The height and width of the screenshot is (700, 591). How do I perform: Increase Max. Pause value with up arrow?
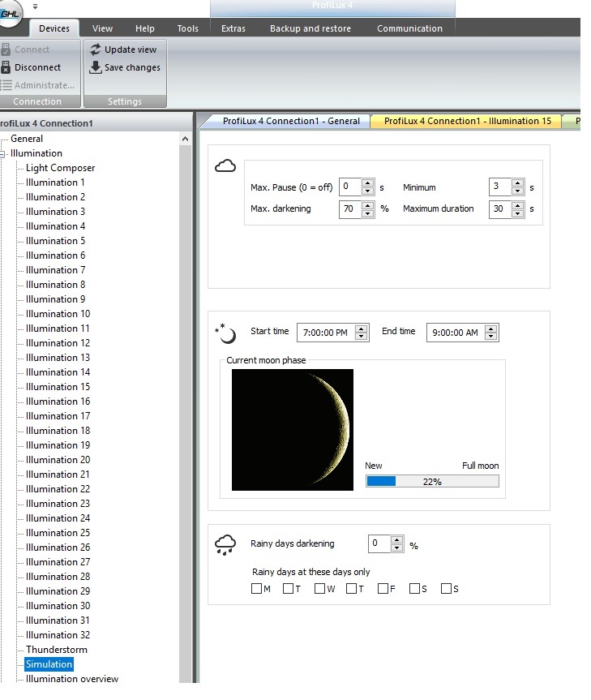(367, 183)
